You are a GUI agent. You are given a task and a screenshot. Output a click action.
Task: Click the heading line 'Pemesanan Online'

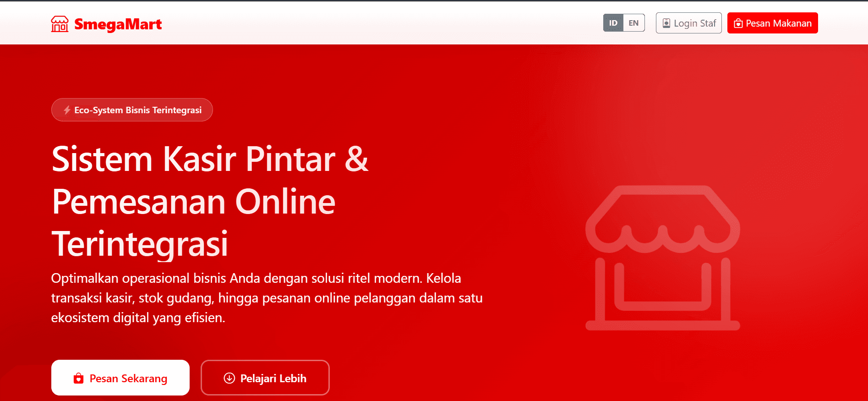[194, 202]
